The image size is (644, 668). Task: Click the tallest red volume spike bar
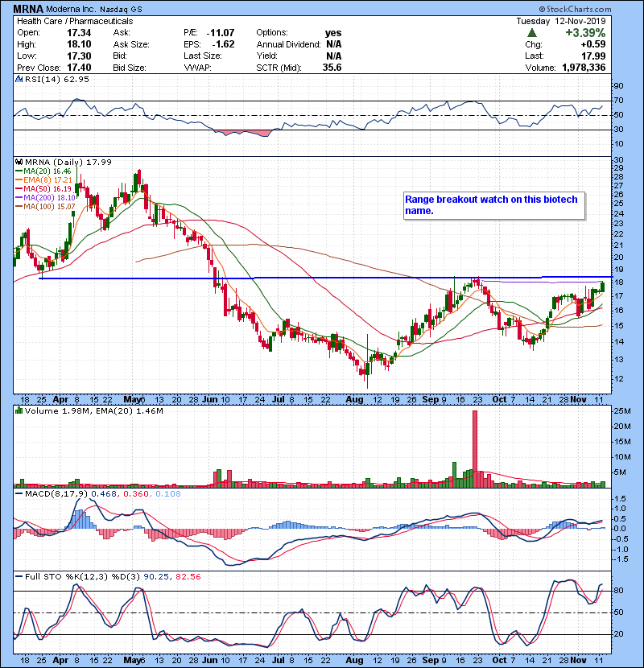point(475,448)
